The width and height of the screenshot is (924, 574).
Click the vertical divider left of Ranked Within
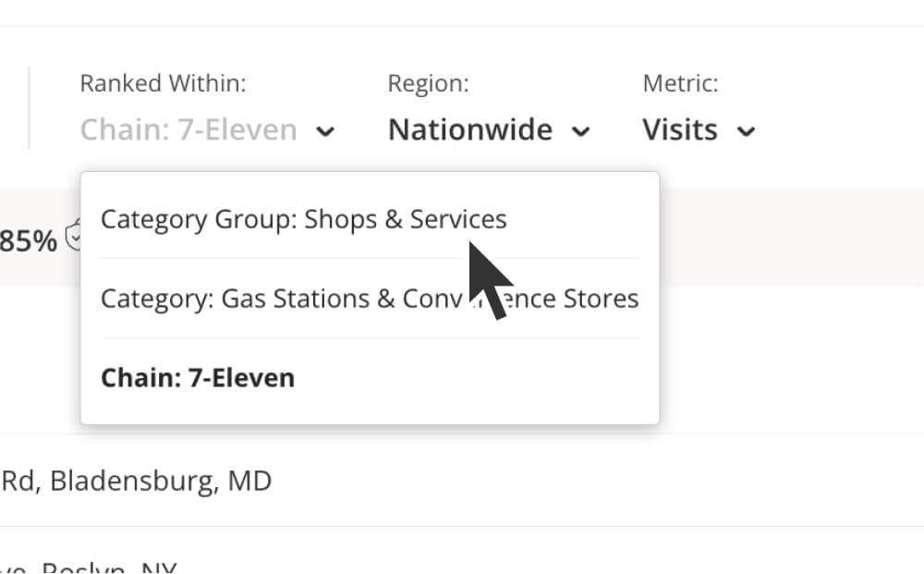pyautogui.click(x=29, y=107)
